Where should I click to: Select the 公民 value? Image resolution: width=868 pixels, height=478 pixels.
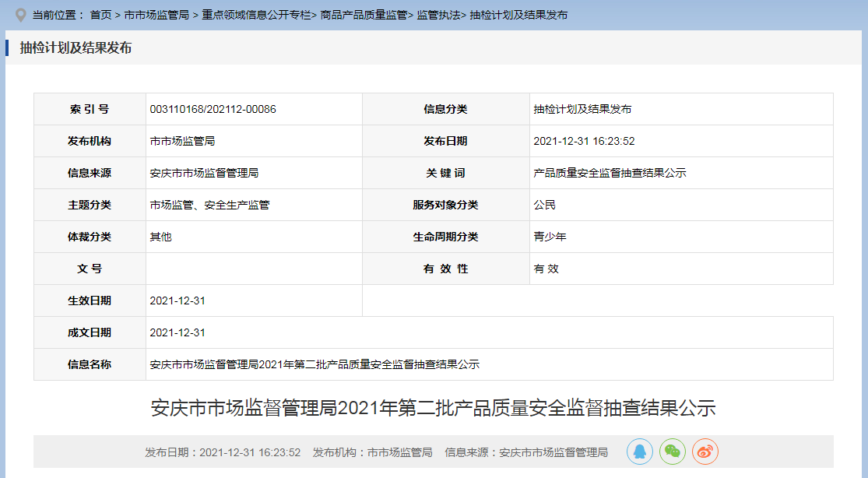pyautogui.click(x=544, y=205)
